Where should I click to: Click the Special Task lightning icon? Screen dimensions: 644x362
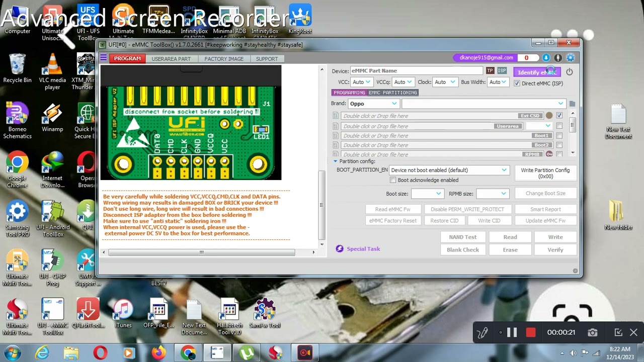339,248
